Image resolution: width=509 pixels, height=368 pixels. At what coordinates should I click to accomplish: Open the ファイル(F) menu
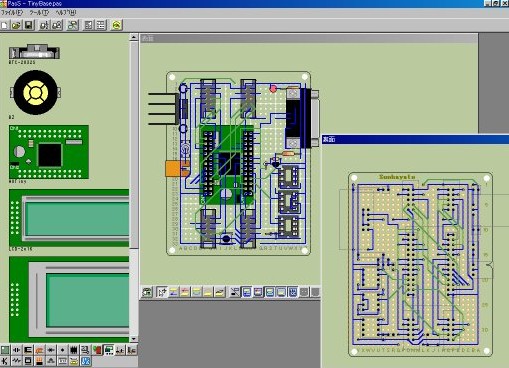pos(12,13)
